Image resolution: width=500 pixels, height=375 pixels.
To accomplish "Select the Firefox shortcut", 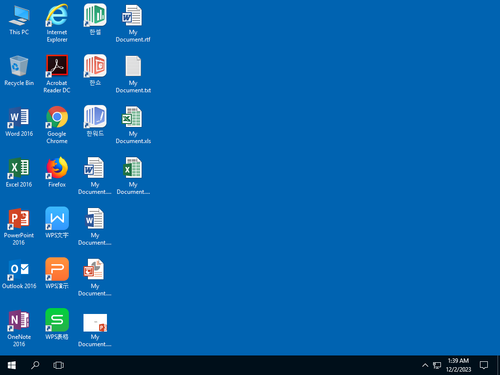I will [57, 173].
